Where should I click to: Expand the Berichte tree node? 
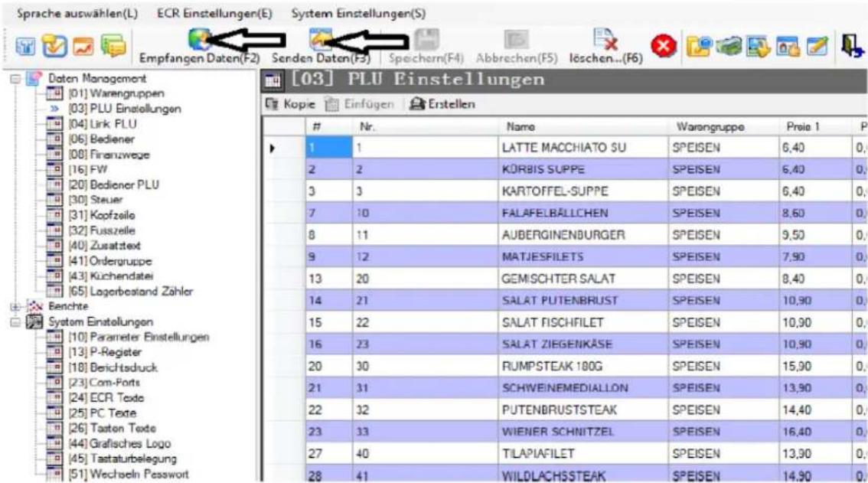15,306
